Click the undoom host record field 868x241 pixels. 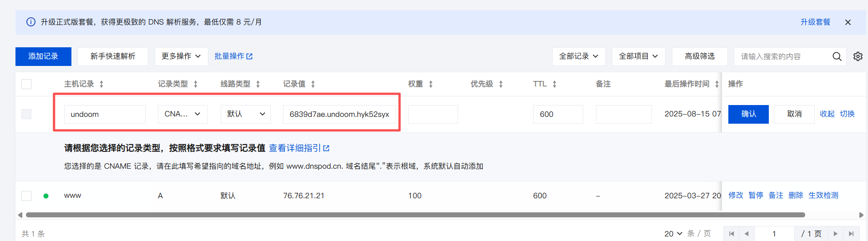(x=105, y=114)
